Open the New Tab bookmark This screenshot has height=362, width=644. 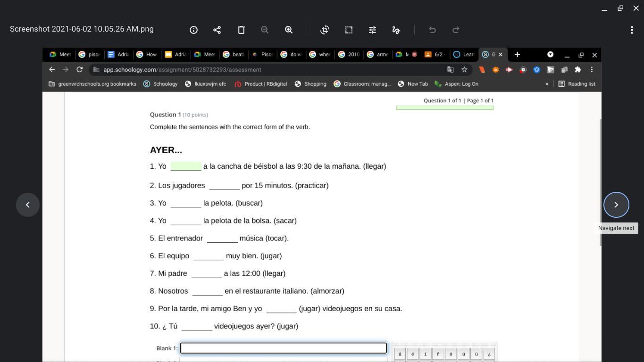click(x=413, y=84)
